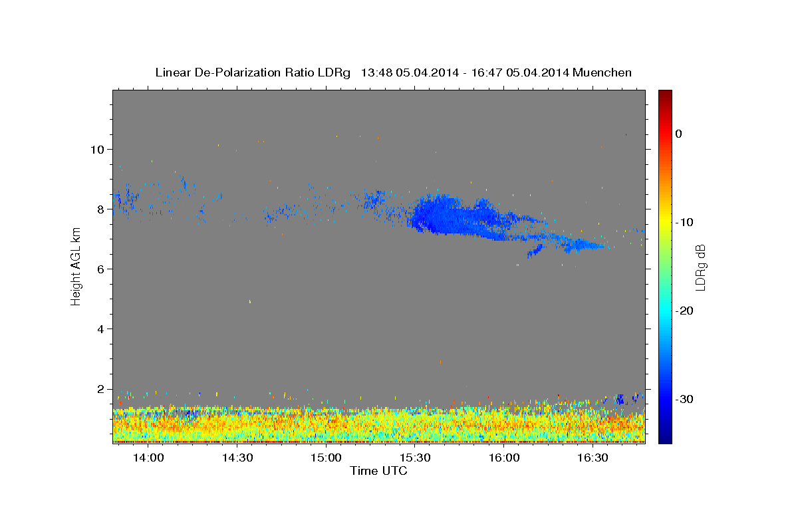
Task: Click the 'Time UTC' axis label
Action: 378,471
